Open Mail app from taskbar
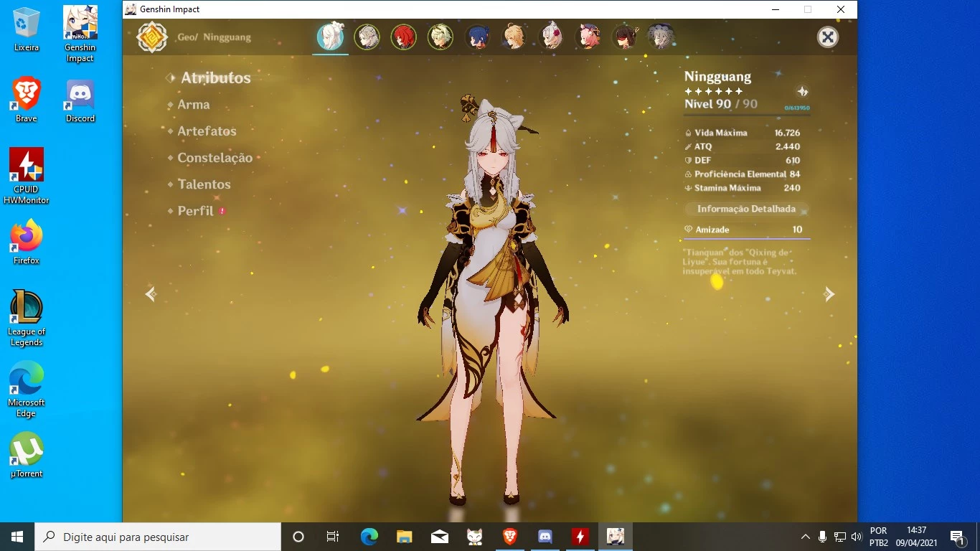 [x=440, y=537]
